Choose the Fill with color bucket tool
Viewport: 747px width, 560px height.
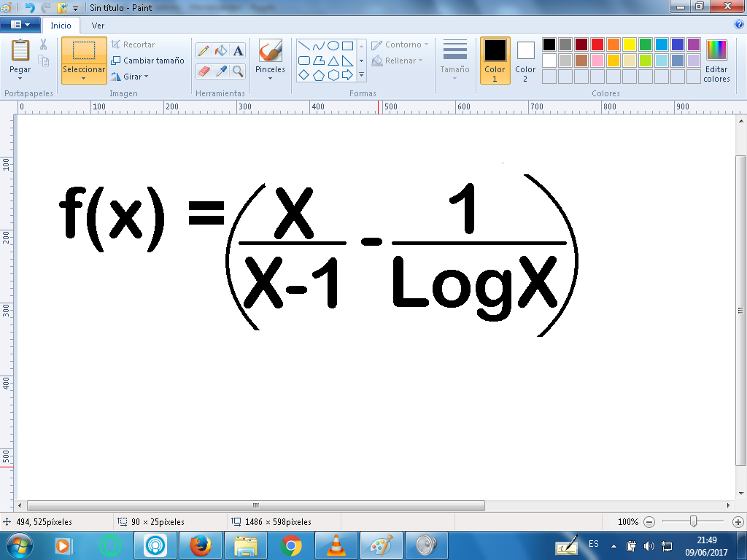click(x=221, y=50)
